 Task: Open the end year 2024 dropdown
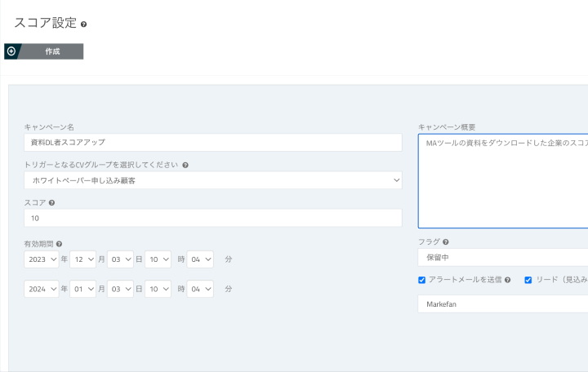(x=42, y=289)
